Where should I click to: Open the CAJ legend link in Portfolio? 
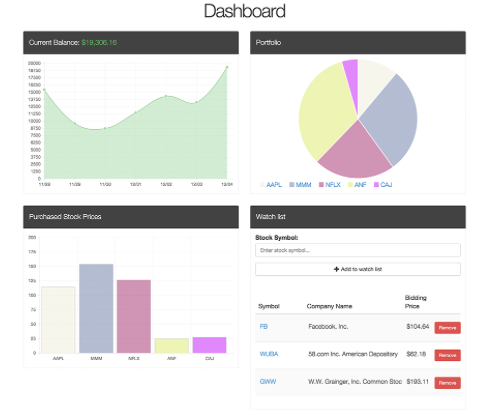386,185
